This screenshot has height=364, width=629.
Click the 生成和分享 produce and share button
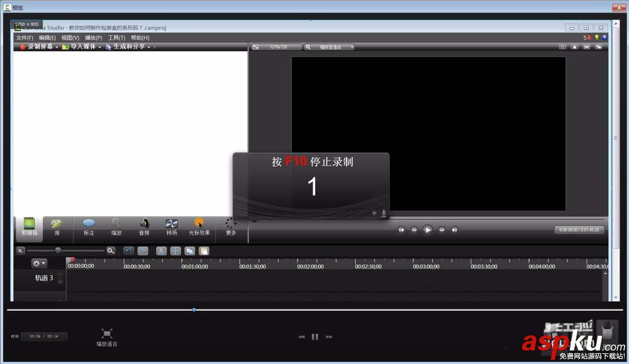(x=125, y=47)
